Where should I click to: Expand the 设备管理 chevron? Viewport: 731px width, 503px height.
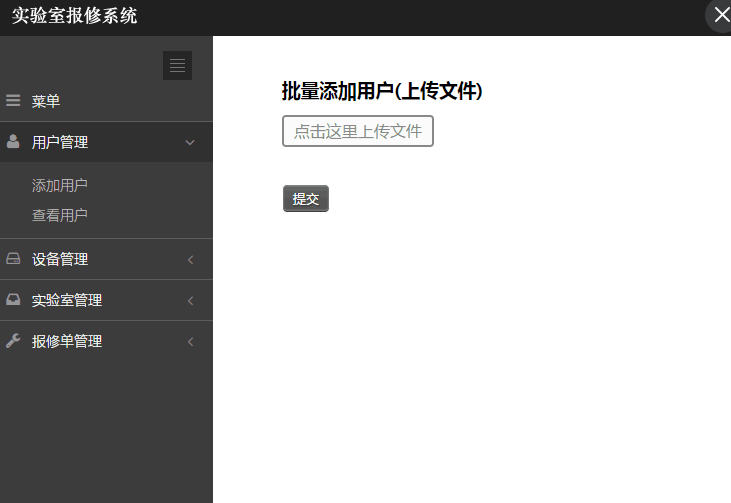[x=190, y=260]
